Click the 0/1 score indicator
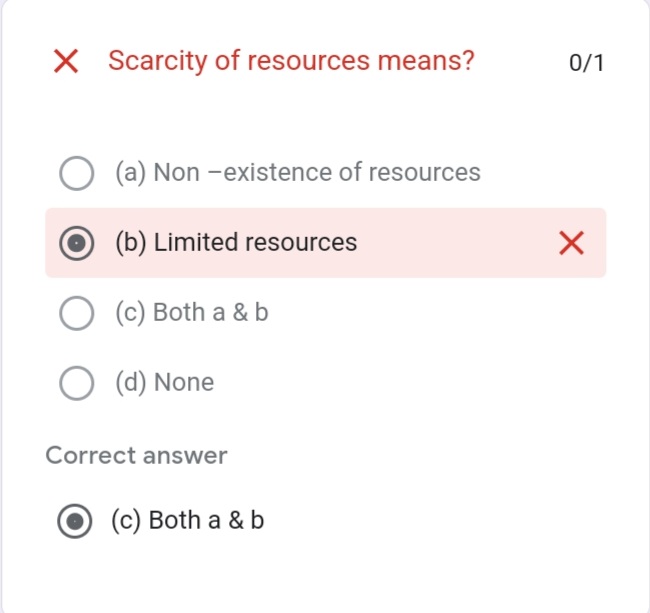This screenshot has width=650, height=613. click(x=586, y=63)
